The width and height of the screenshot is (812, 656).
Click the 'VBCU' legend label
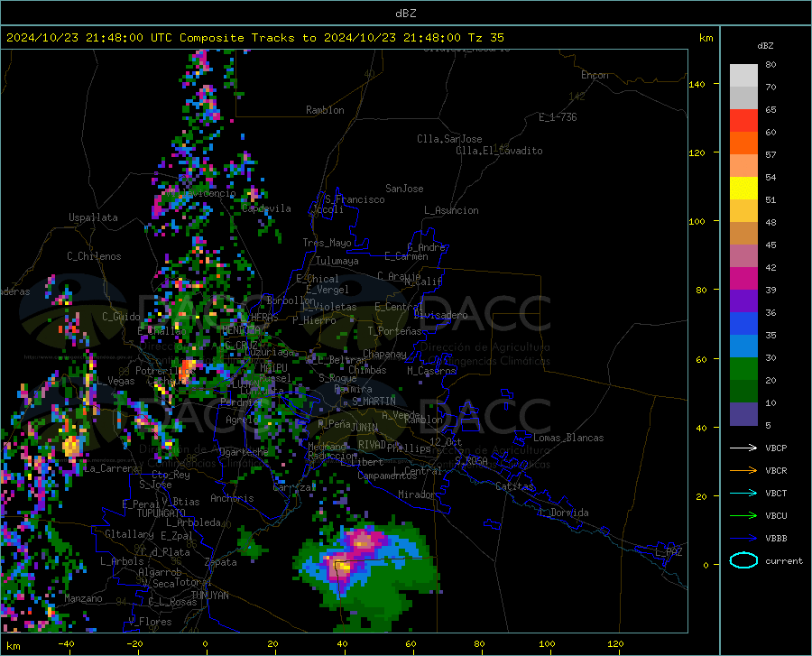[776, 516]
